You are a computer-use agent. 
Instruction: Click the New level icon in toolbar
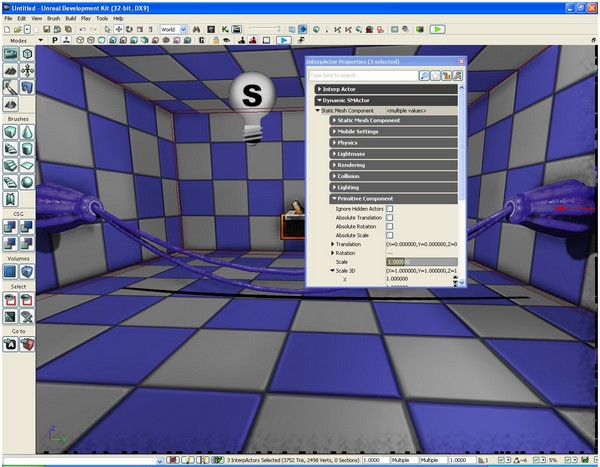click(7, 29)
